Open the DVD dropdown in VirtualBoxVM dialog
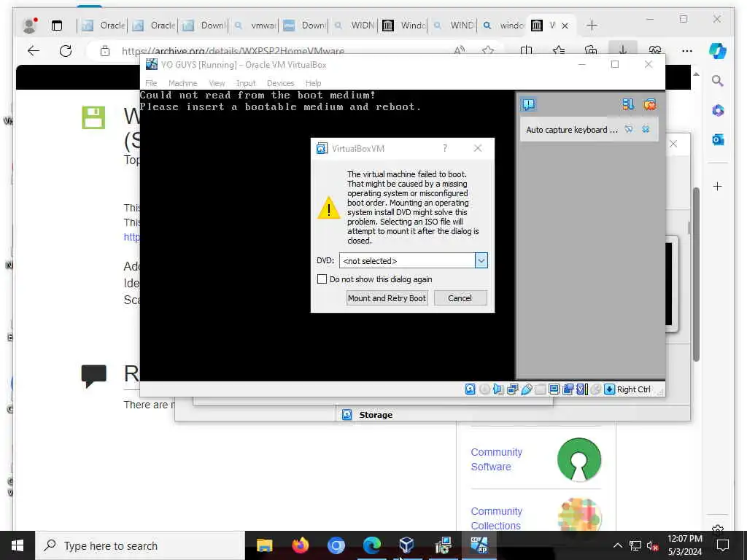The height and width of the screenshot is (560, 747). (x=481, y=260)
